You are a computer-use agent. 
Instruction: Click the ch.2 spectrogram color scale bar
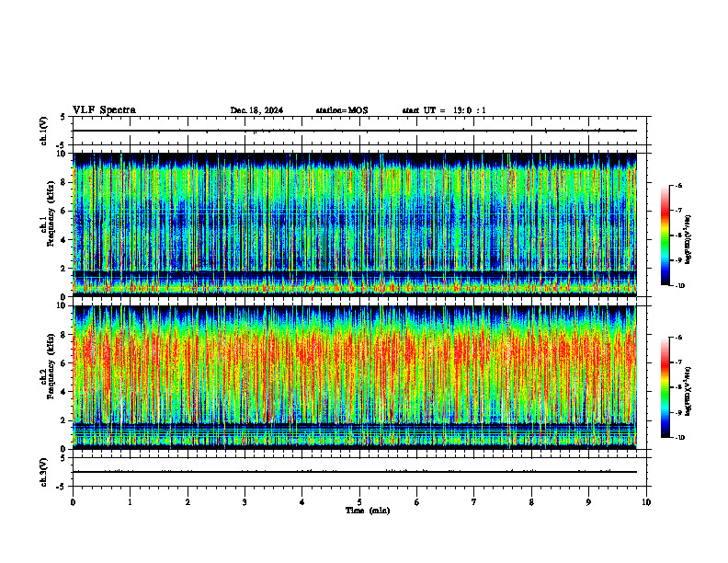pos(665,387)
